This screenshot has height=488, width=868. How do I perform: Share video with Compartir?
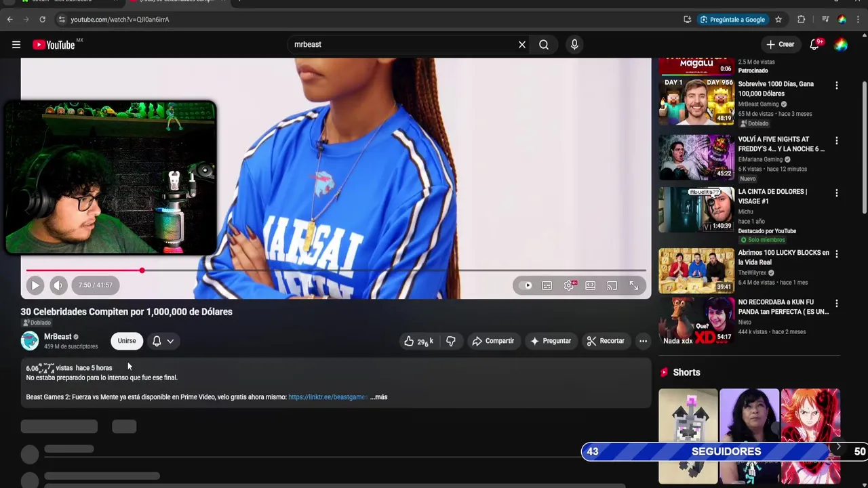click(x=493, y=341)
